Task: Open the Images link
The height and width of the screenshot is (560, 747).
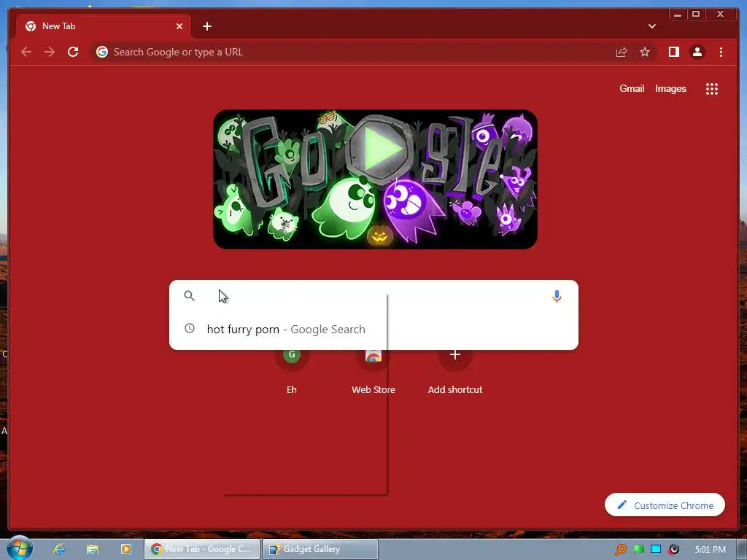Action: pyautogui.click(x=670, y=88)
